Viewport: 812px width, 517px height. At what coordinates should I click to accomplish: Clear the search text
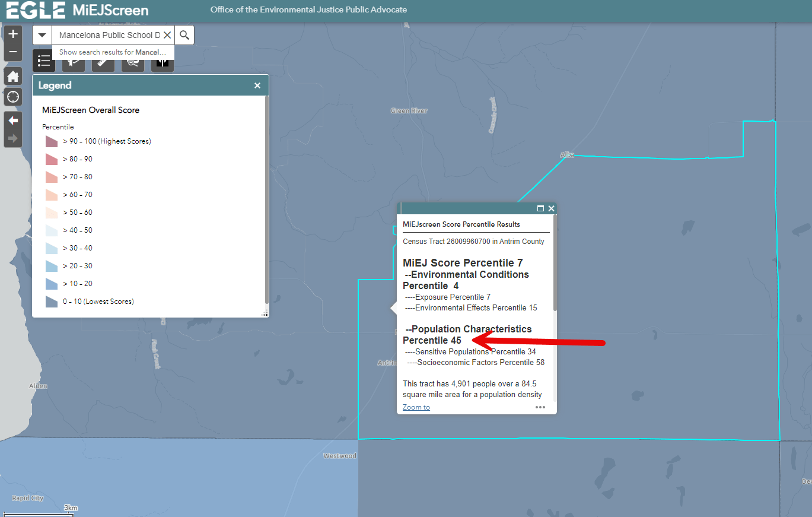click(167, 35)
